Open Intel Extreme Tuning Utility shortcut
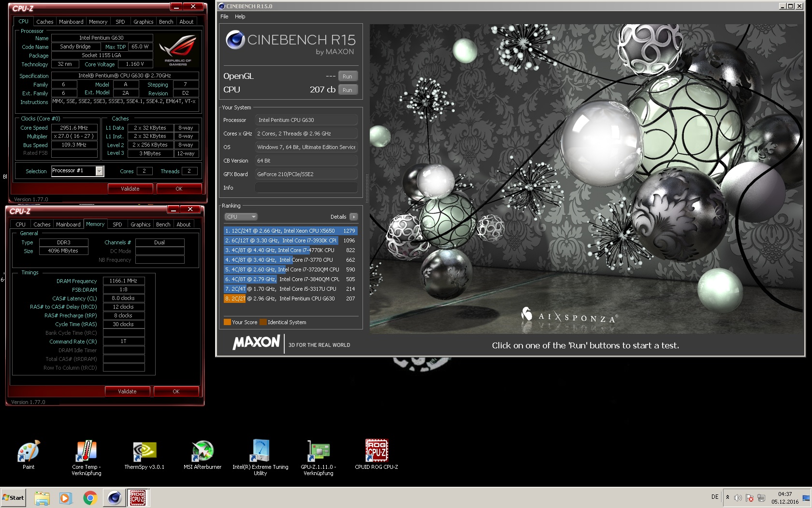The height and width of the screenshot is (508, 812). pyautogui.click(x=261, y=458)
